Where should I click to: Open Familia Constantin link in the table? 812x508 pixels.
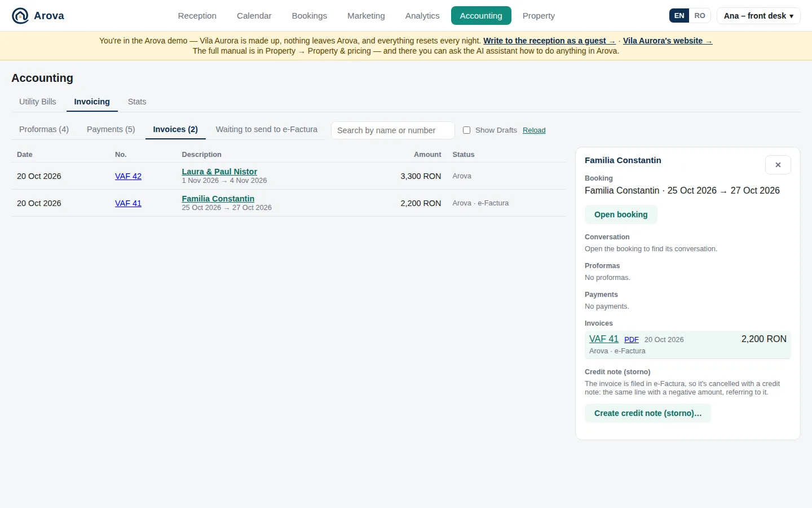(x=218, y=199)
